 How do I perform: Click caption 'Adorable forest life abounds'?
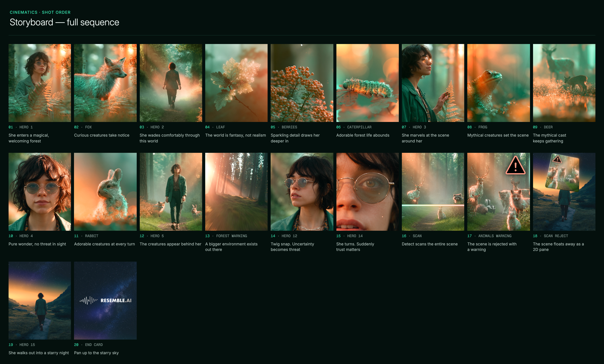[363, 135]
